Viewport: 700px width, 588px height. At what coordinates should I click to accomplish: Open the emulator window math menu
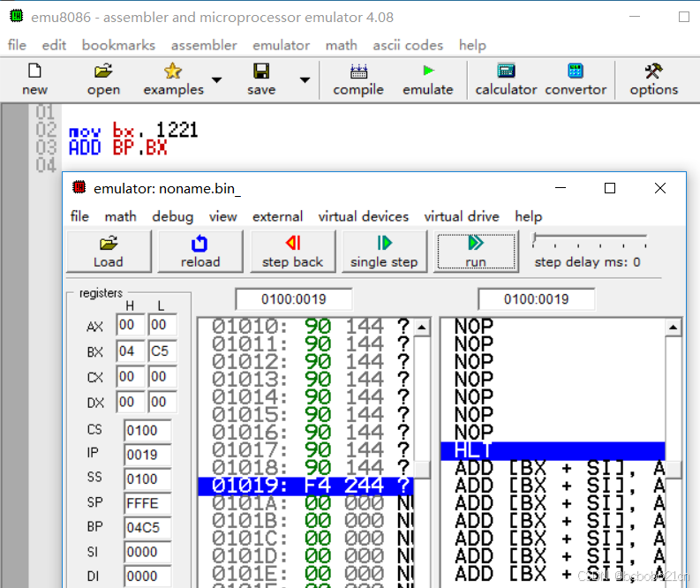click(x=121, y=216)
